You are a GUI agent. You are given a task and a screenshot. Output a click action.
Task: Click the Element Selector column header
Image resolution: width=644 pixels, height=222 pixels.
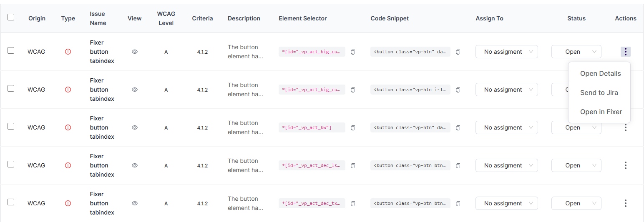(x=303, y=18)
